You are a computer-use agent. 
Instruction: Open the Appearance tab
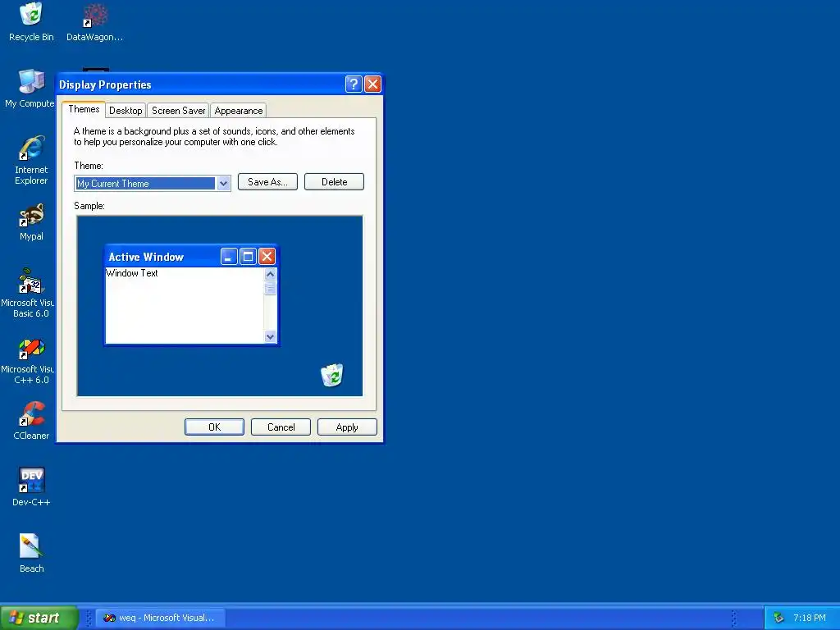(x=239, y=111)
